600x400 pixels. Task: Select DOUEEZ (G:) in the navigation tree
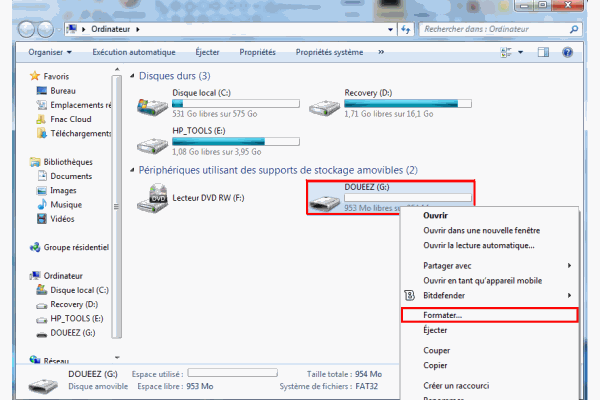click(73, 333)
